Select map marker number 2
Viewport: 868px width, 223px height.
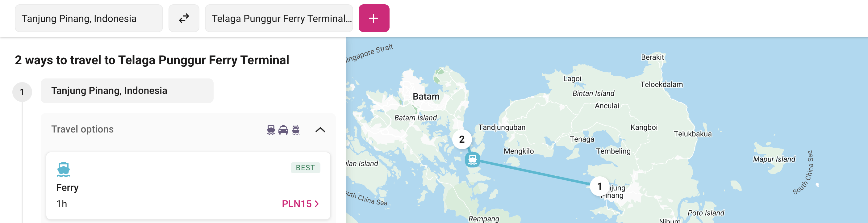(462, 139)
